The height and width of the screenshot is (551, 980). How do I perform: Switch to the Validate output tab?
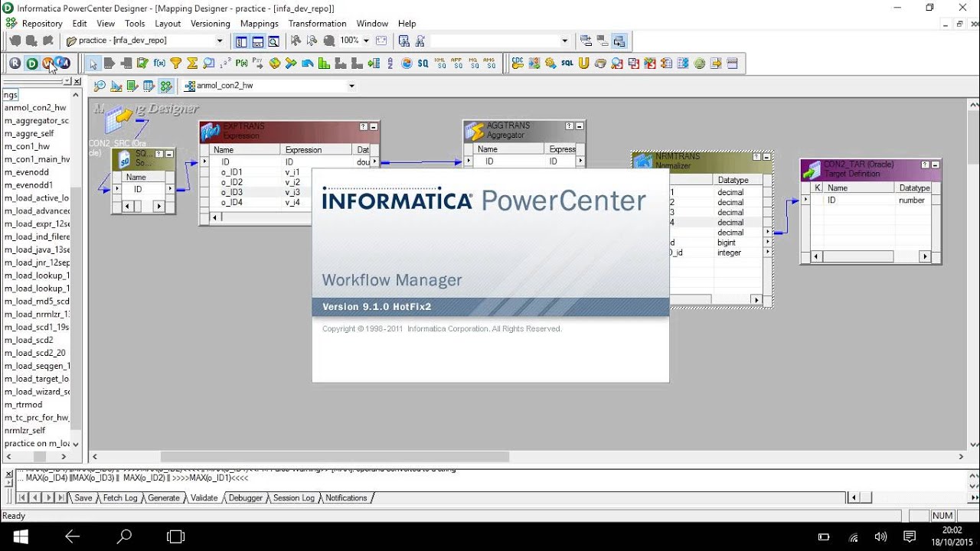pyautogui.click(x=204, y=497)
